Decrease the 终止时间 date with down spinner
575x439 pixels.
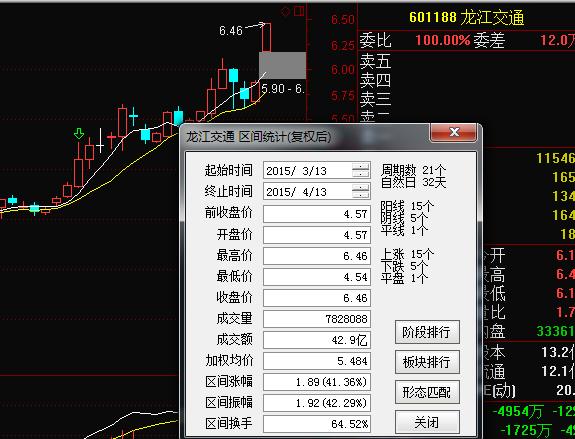(x=360, y=195)
